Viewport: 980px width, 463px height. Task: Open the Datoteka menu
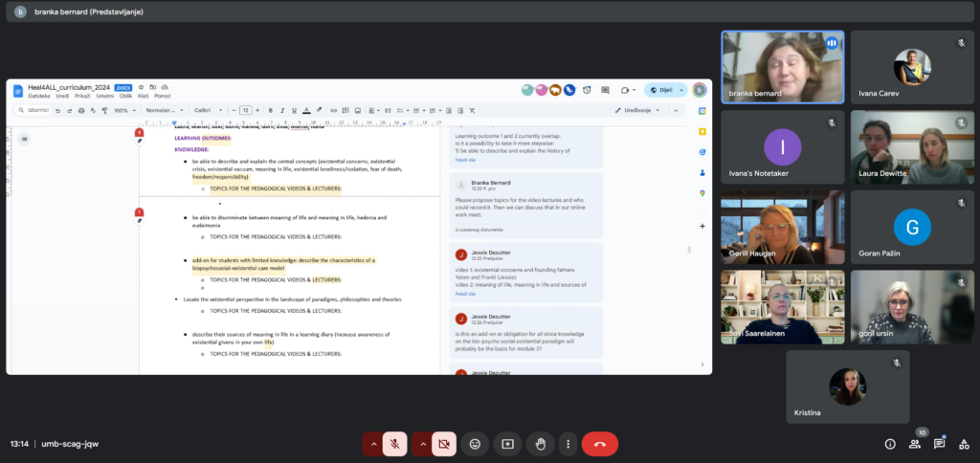[38, 96]
